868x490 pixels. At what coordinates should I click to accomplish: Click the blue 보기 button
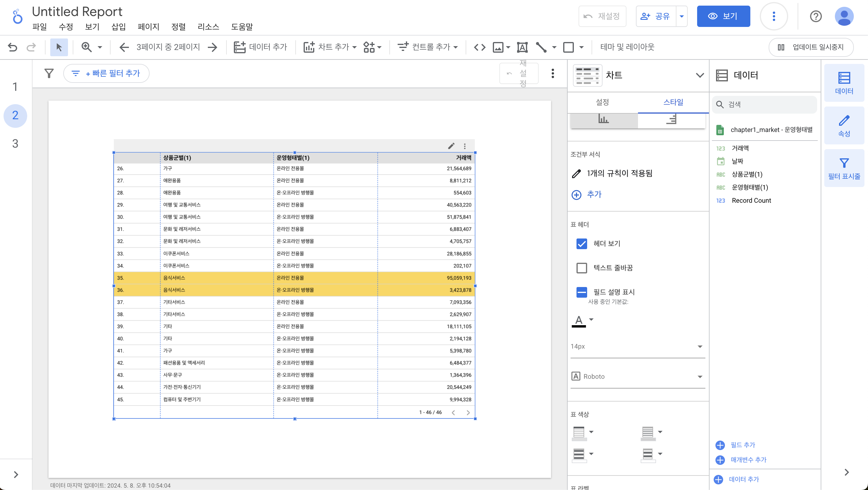[x=723, y=16]
